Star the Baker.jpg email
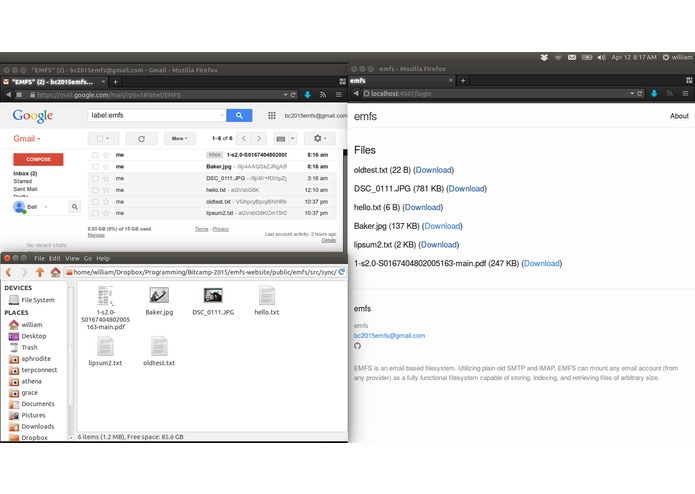The width and height of the screenshot is (695, 494). pos(106,167)
